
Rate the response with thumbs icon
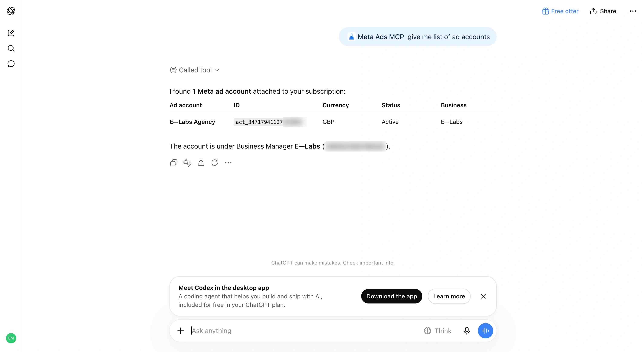[187, 163]
